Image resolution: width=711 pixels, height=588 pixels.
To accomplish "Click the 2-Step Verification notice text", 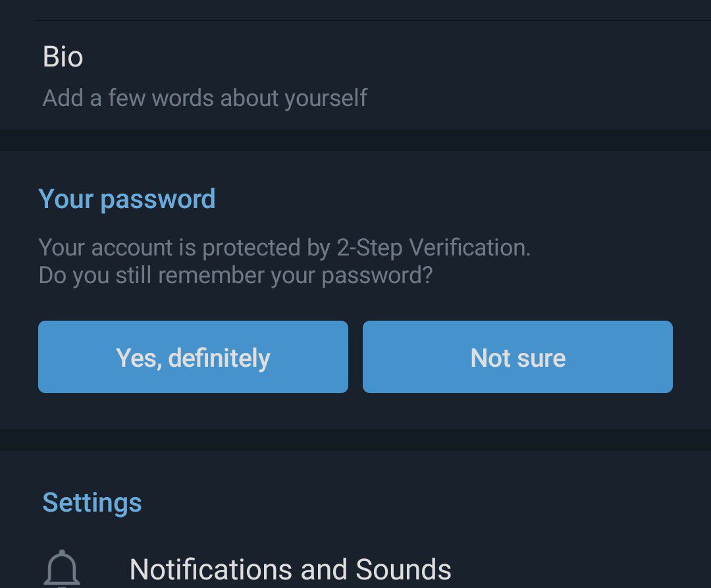I will pos(284,248).
